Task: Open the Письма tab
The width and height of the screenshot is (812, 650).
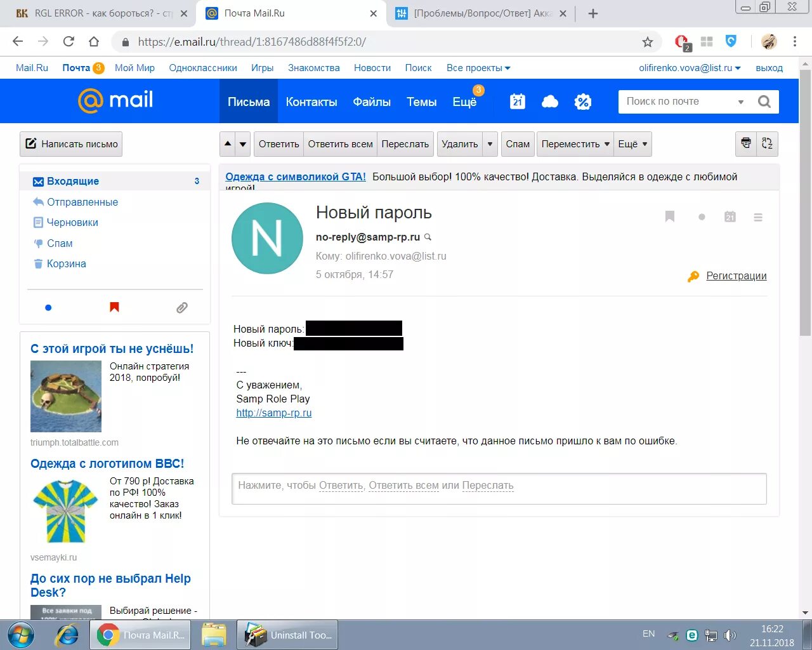Action: point(249,102)
